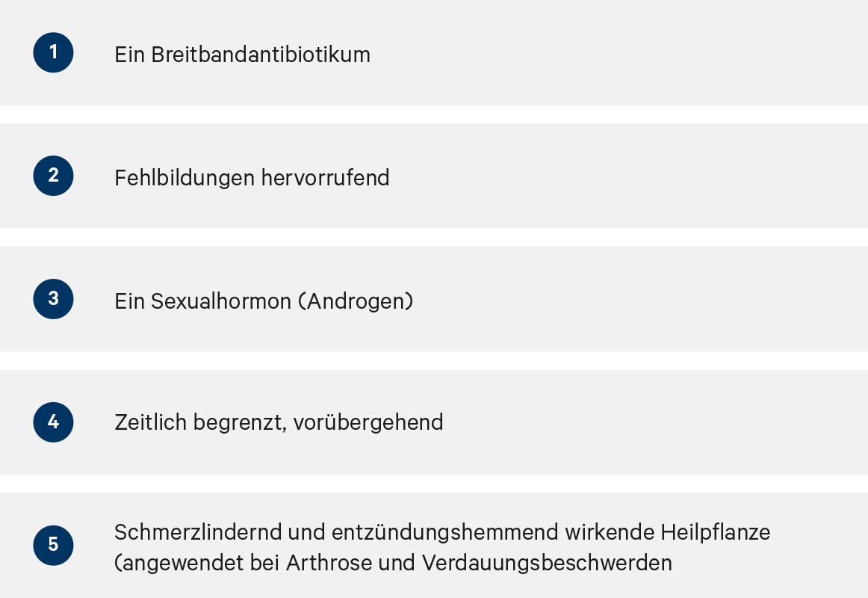Click the word 'vorübergehend' in item four
Screen dimensions: 868x598
[368, 422]
